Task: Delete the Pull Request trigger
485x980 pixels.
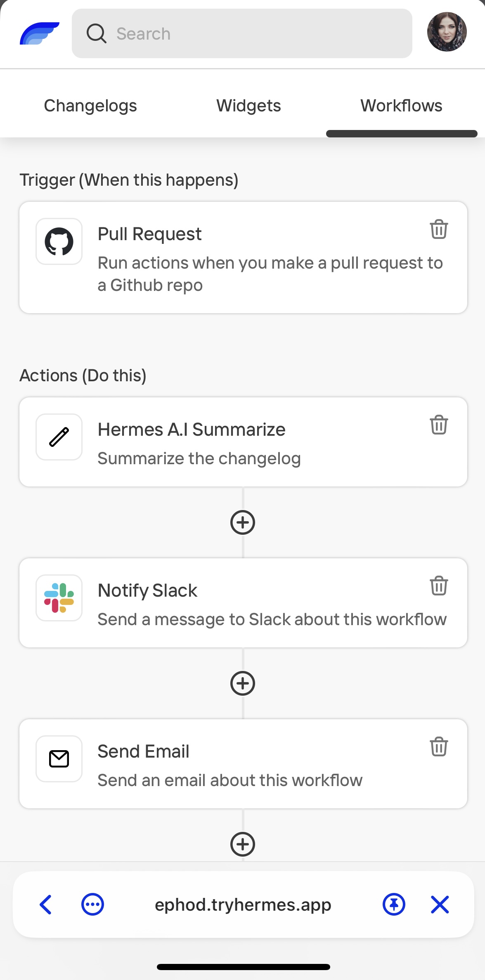Action: pos(439,229)
